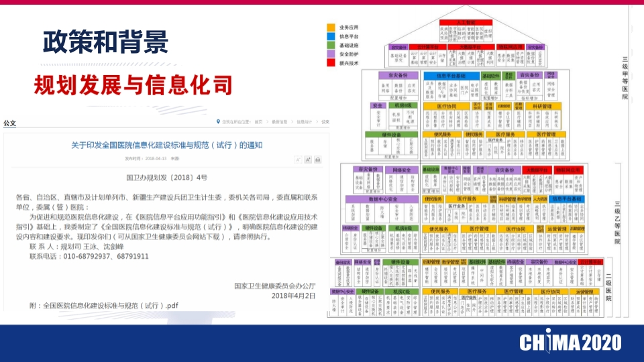Open the 首页 breadcrumb link

pyautogui.click(x=258, y=122)
